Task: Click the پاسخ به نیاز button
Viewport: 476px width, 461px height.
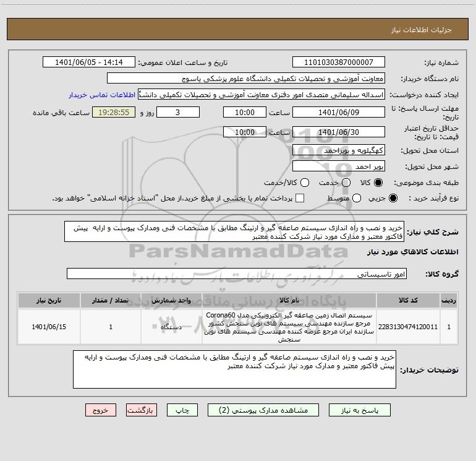Action: (359, 410)
